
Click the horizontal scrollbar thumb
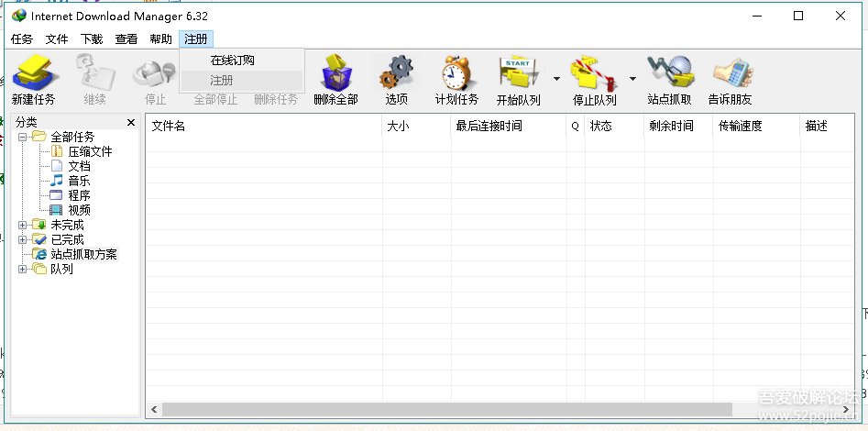[446, 410]
